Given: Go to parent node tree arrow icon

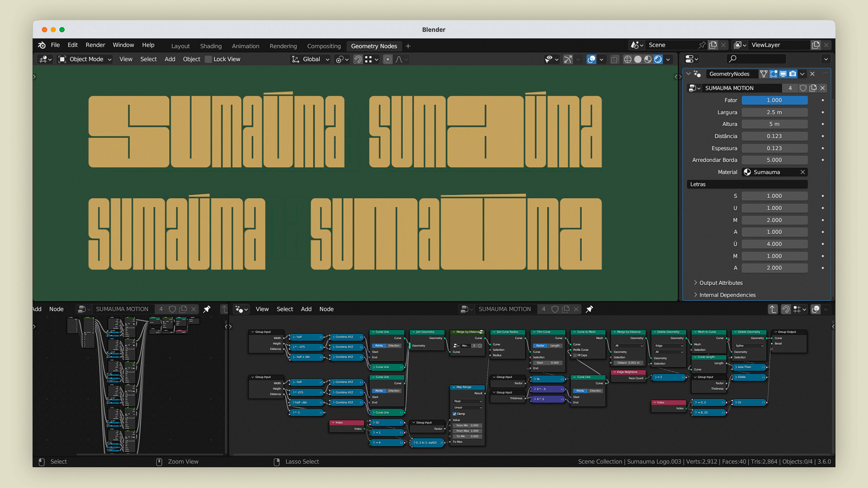Looking at the screenshot, I should (x=773, y=310).
